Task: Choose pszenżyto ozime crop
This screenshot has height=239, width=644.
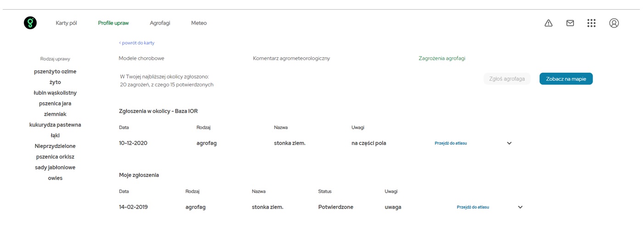Action: 55,72
